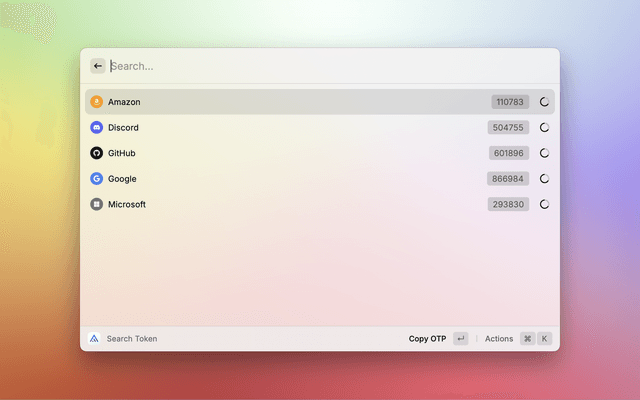Click the Microsoft countdown timer ring

[545, 204]
